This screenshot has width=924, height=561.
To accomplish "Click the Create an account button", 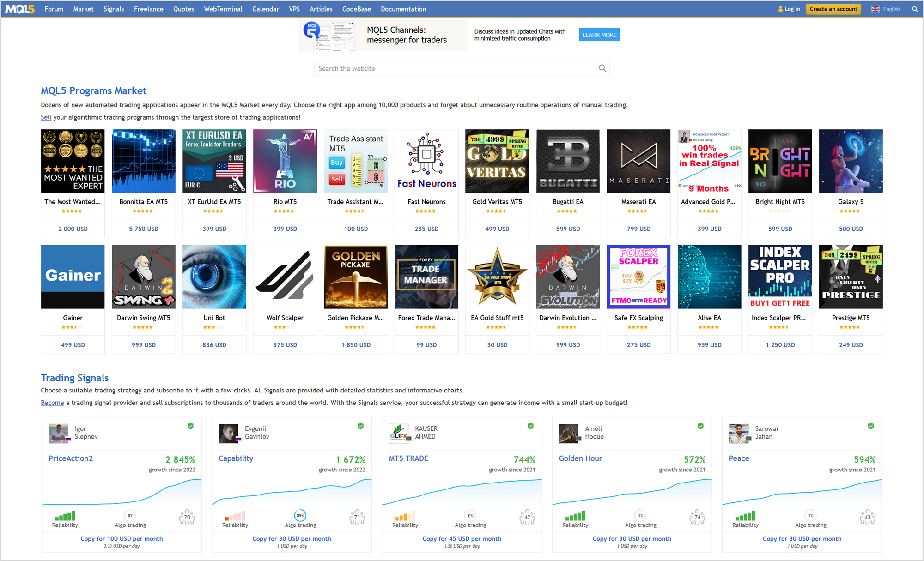I will pyautogui.click(x=833, y=9).
